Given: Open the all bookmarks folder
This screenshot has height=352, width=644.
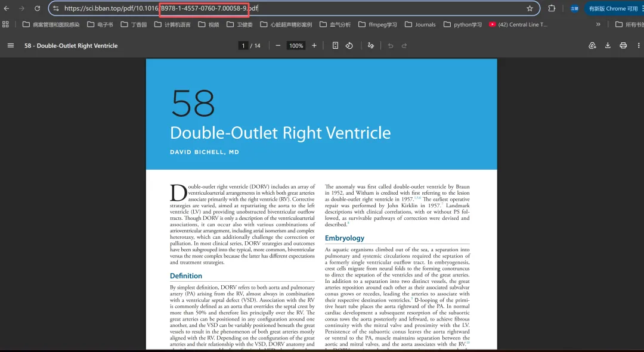Looking at the screenshot, I should (629, 24).
